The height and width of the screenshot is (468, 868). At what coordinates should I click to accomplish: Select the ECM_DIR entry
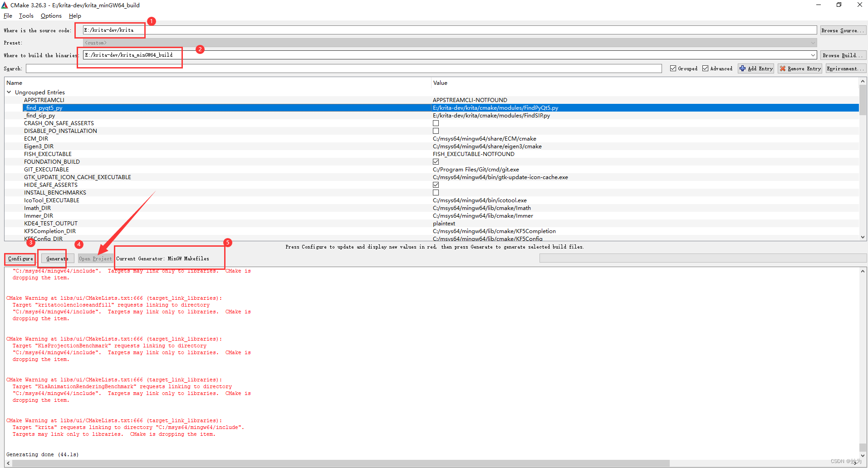point(36,139)
